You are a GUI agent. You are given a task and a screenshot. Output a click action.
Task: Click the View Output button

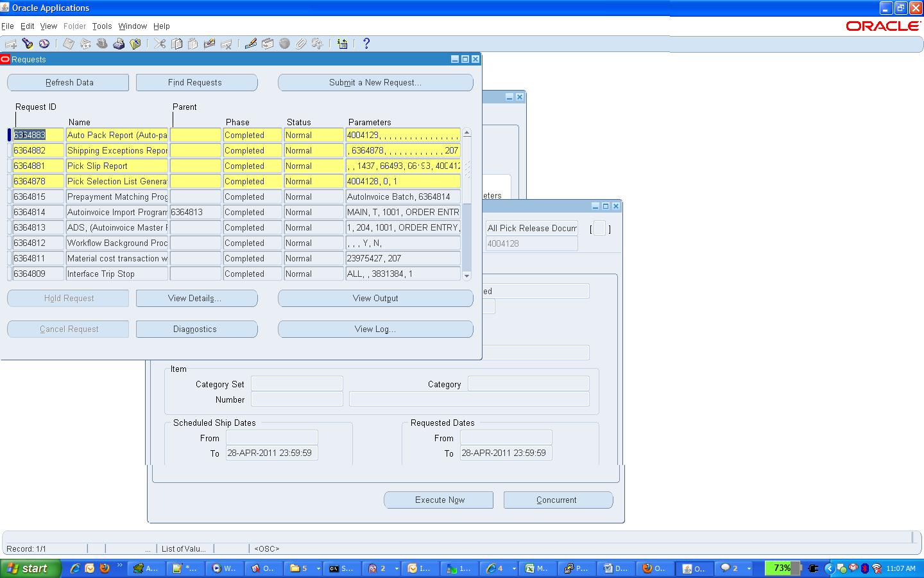pos(375,298)
